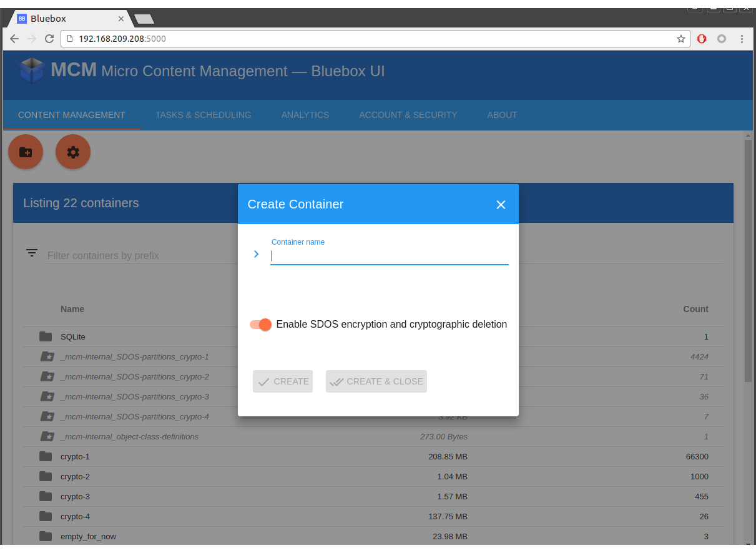Go to Account & Security tab
Viewport: 756px width, 553px height.
point(408,115)
